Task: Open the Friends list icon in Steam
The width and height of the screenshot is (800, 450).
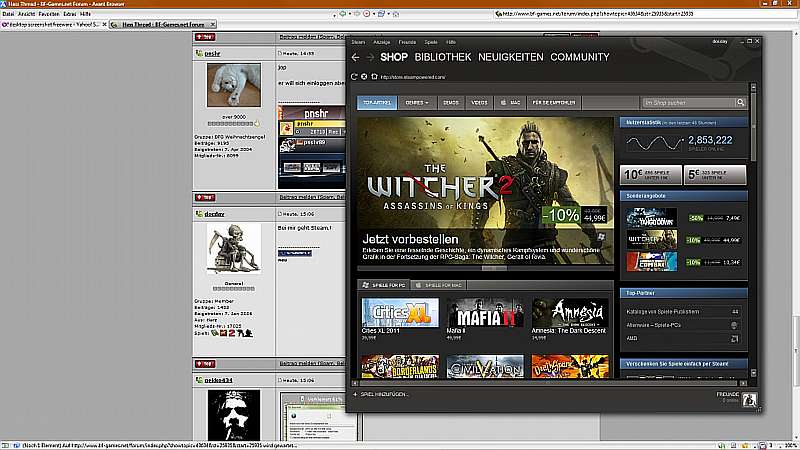Action: tap(749, 399)
